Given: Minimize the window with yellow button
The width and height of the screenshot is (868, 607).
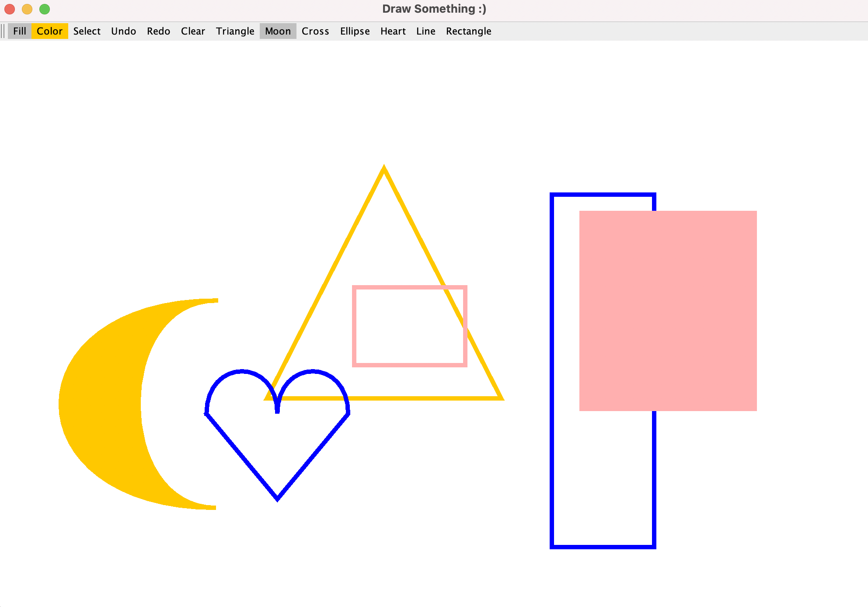Looking at the screenshot, I should (x=27, y=9).
